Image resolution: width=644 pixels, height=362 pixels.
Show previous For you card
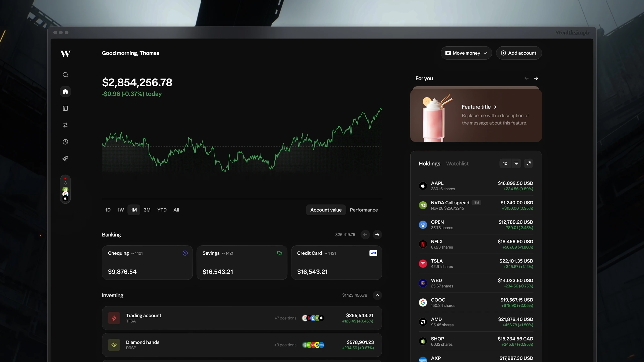point(526,78)
